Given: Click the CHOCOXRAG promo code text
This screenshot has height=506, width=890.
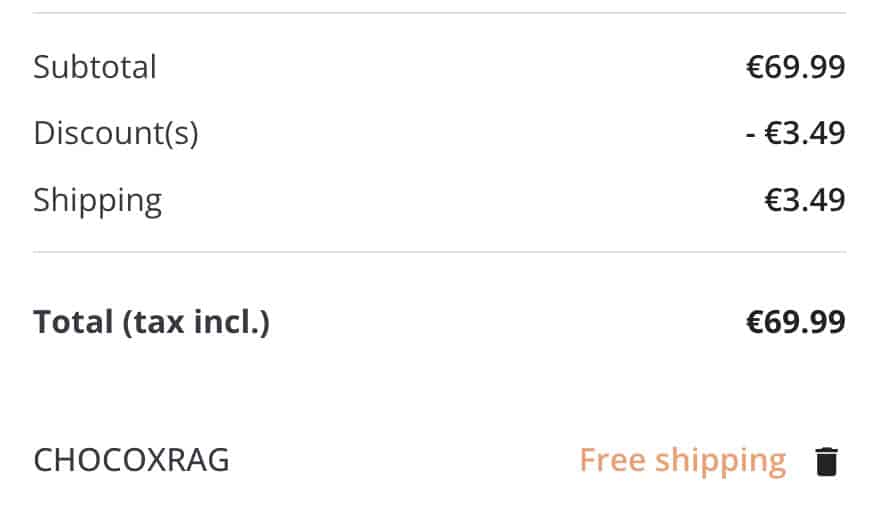Looking at the screenshot, I should point(131,461).
